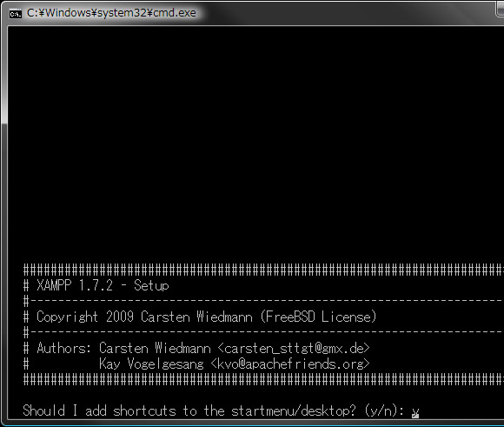Click the '(FreeBSD License)' text
Viewport: 504px width, 427px height.
318,317
